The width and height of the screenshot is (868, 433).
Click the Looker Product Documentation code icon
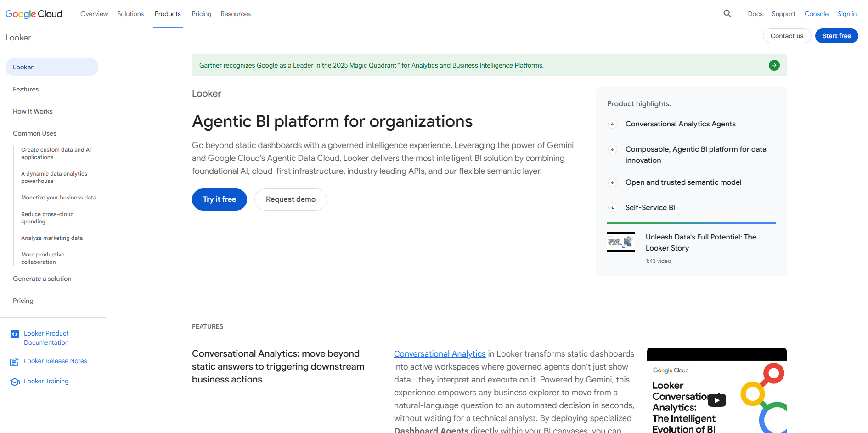pyautogui.click(x=15, y=334)
